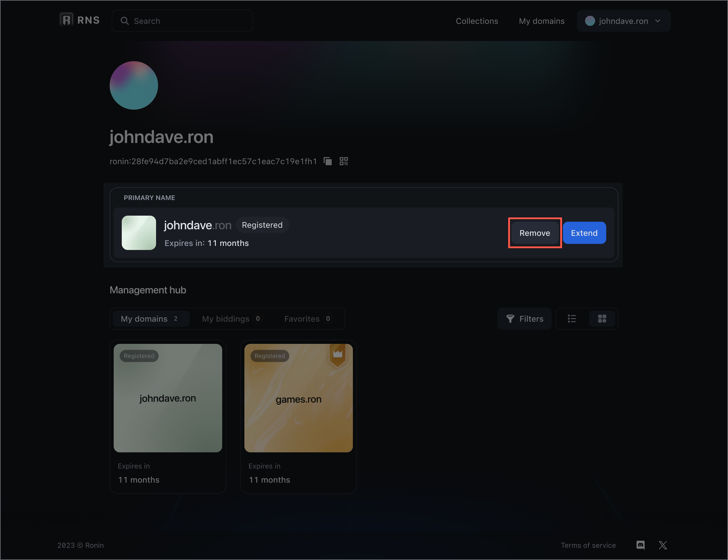
Task: Click the RNS logo icon
Action: point(66,20)
